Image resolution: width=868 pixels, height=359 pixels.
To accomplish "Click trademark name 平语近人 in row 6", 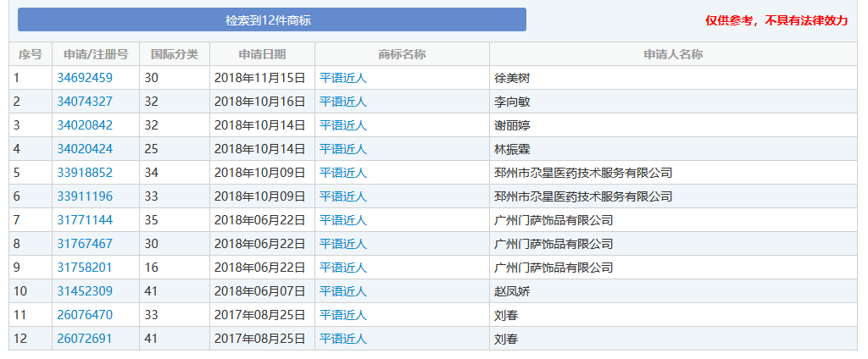I will [343, 196].
